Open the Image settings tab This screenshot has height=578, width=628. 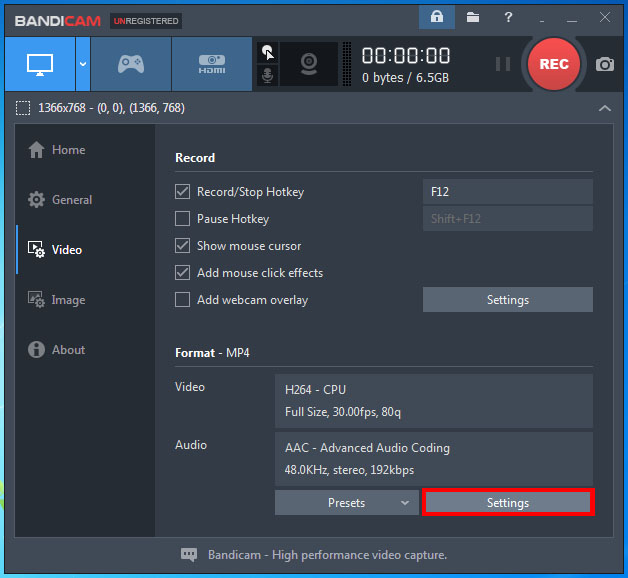pos(56,300)
